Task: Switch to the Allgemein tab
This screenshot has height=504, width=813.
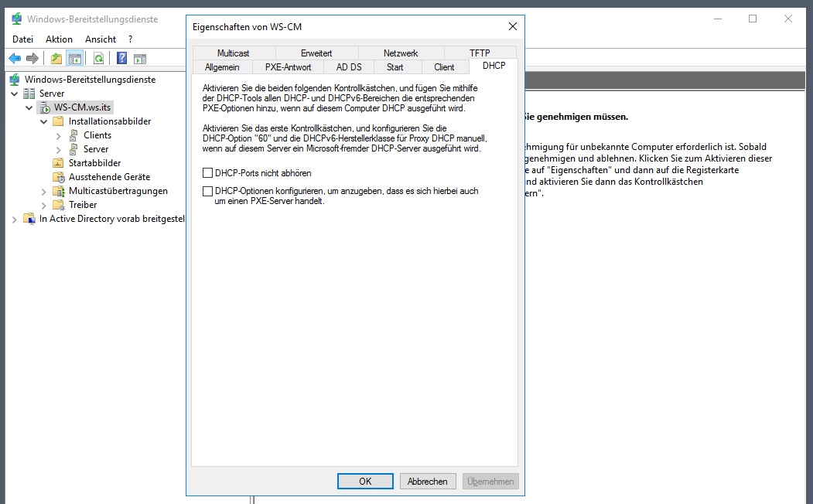Action: pyautogui.click(x=222, y=66)
